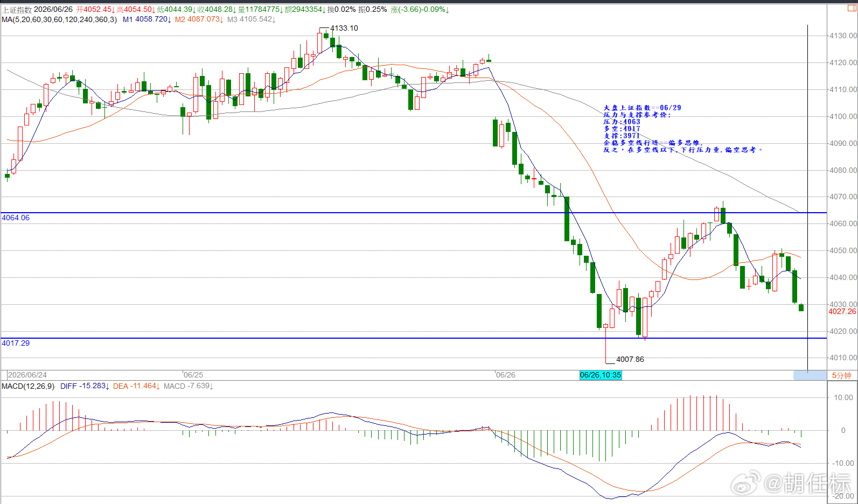Click the DEA -11.464 value in MACD panel
This screenshot has width=858, height=504.
pos(136,386)
